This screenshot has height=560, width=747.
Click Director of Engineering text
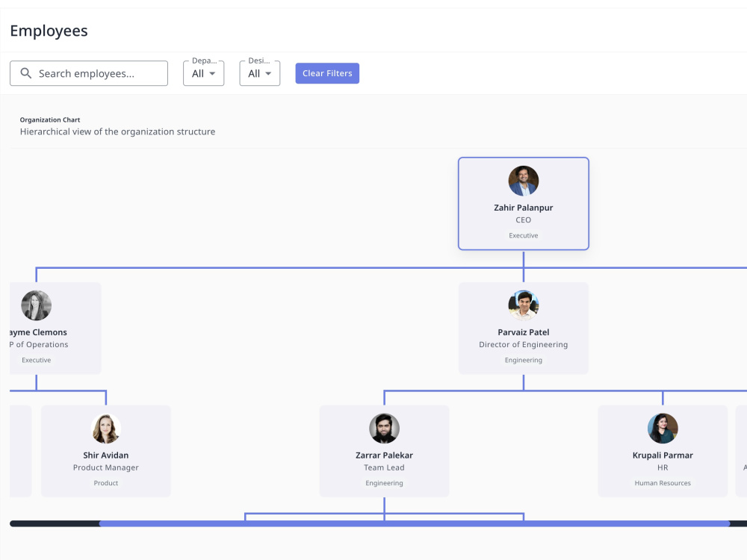(523, 344)
